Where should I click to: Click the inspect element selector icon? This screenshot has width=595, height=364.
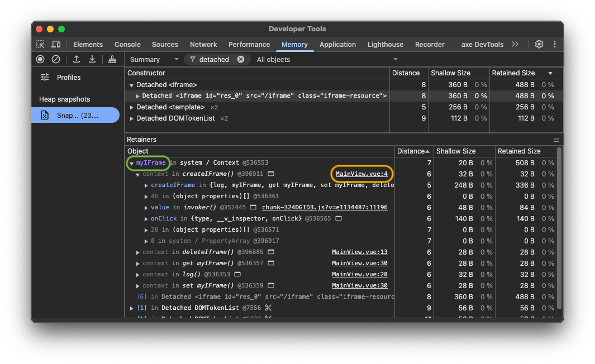[40, 44]
